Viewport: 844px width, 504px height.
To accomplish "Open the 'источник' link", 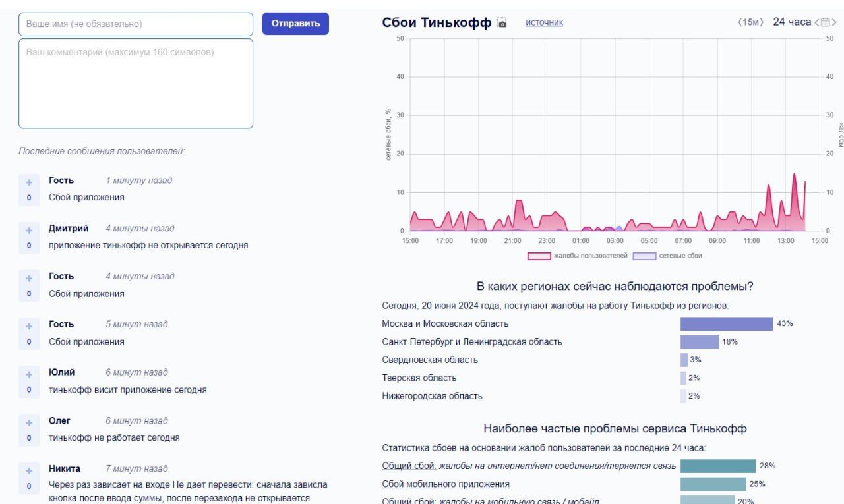I will (x=544, y=23).
